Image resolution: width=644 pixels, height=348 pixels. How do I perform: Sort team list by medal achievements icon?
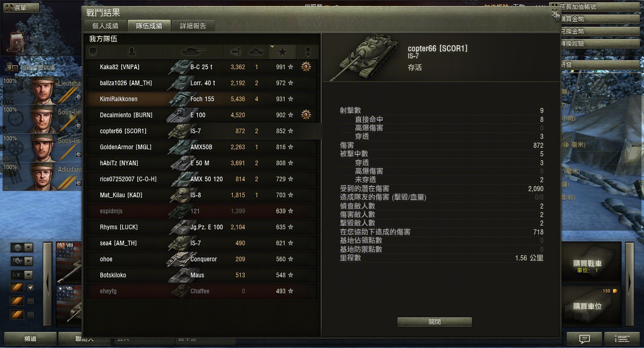click(x=307, y=51)
